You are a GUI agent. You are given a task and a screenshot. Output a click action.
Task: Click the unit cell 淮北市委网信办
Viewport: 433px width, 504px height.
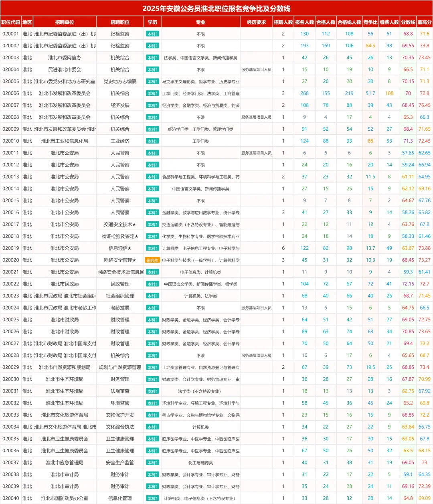(65, 58)
